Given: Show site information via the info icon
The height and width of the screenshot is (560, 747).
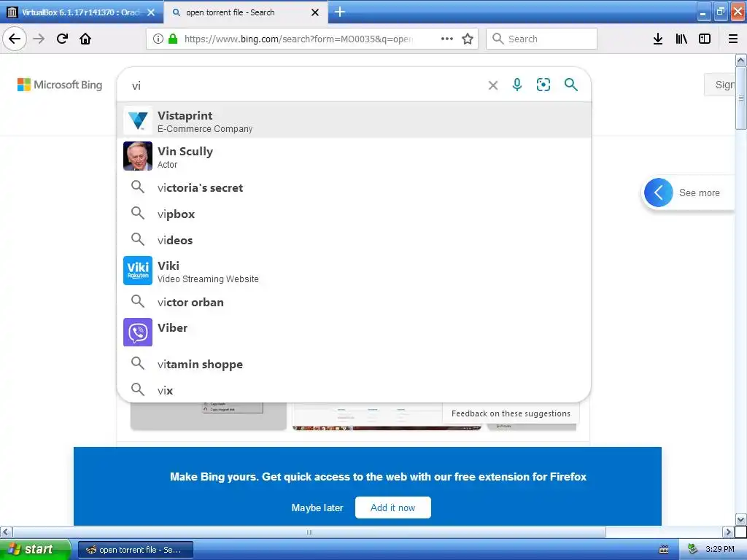Looking at the screenshot, I should coord(158,39).
